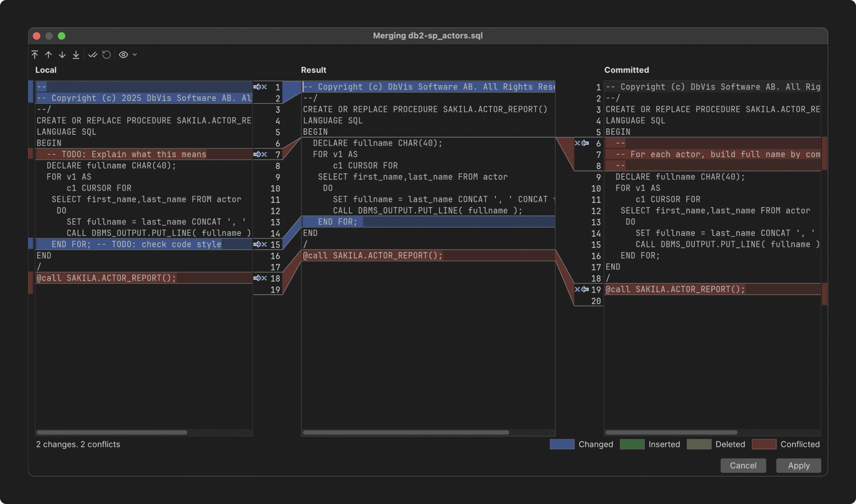Open the view options chevron dropdown

[134, 55]
